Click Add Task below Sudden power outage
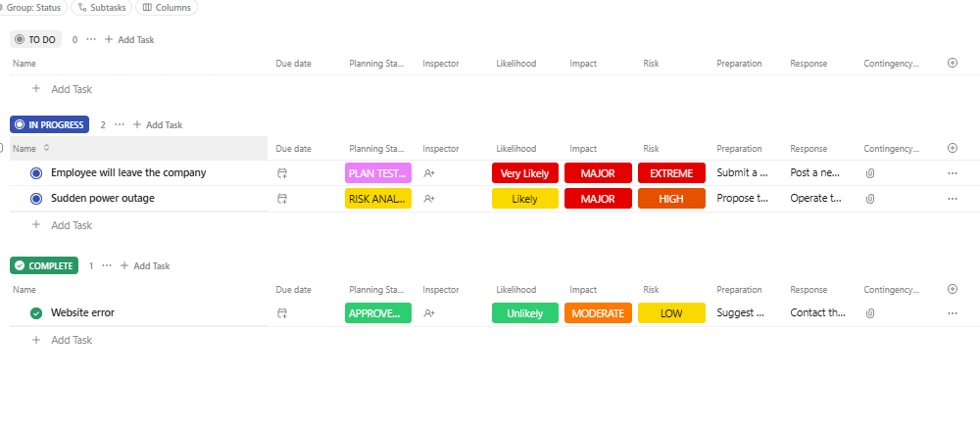This screenshot has width=980, height=426. coord(71,225)
